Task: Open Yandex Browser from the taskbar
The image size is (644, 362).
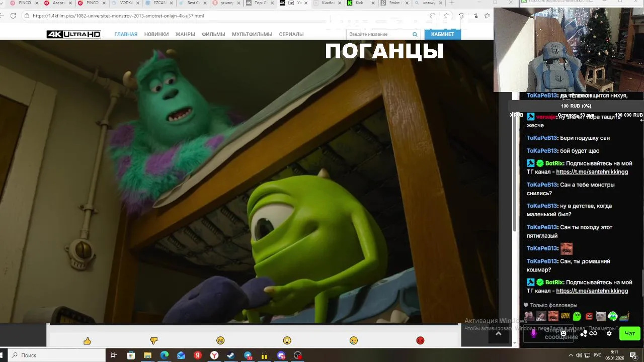Action: point(214,355)
